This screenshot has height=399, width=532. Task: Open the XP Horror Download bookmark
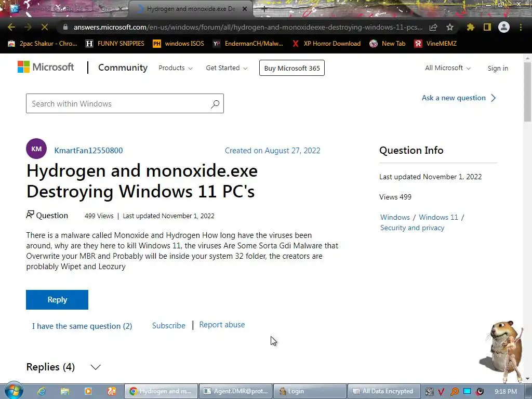326,44
